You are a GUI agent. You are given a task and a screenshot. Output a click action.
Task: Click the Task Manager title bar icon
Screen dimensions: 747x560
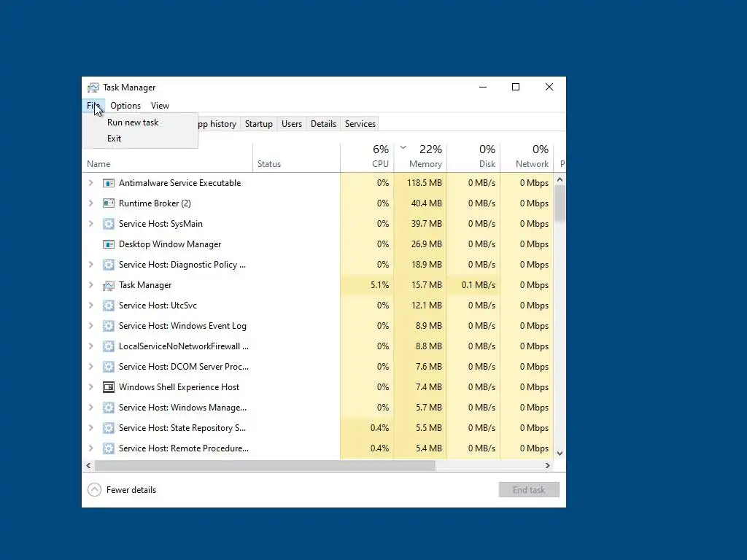[93, 87]
